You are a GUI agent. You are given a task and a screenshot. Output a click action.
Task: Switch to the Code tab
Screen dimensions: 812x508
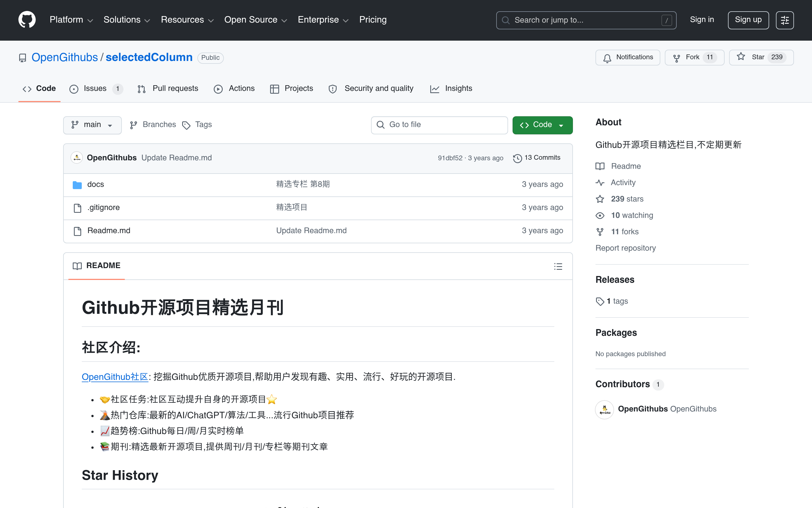pyautogui.click(x=39, y=89)
